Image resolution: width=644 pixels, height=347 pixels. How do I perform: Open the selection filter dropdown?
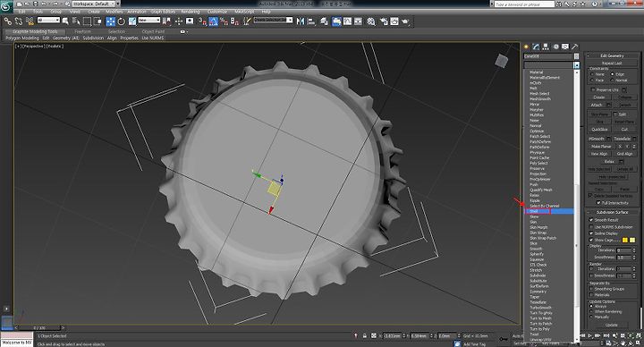click(x=48, y=20)
